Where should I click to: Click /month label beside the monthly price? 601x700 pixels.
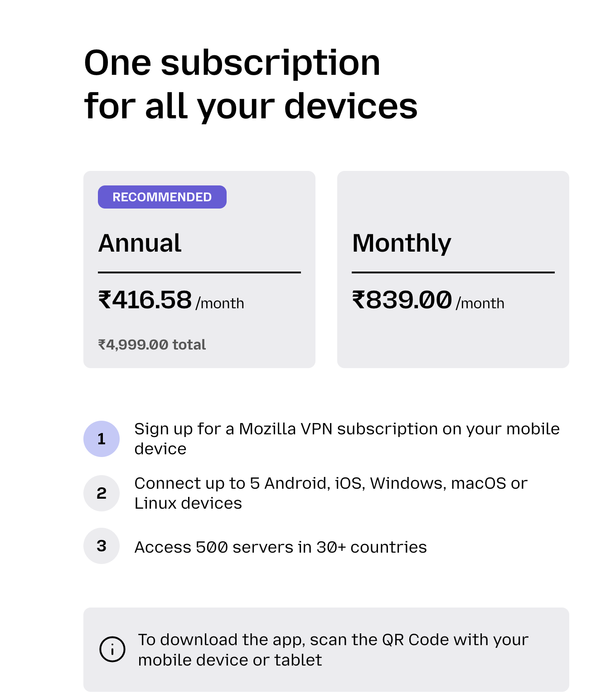[480, 303]
